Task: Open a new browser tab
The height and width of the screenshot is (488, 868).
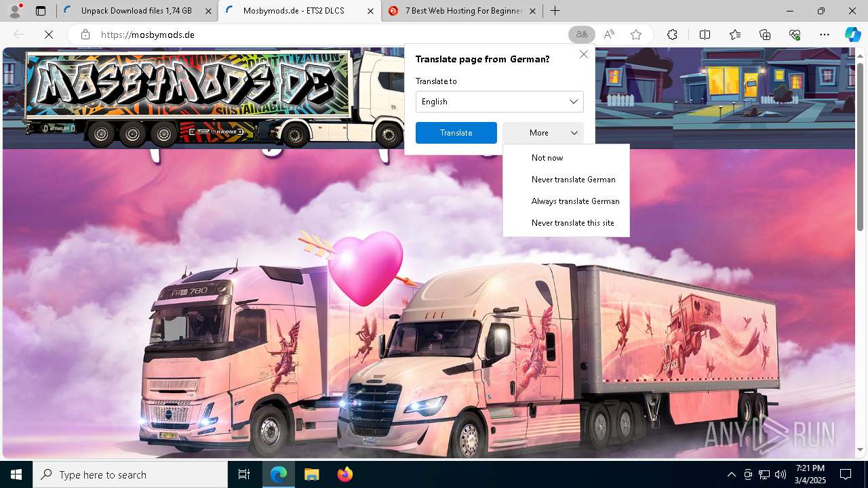Action: click(x=555, y=11)
